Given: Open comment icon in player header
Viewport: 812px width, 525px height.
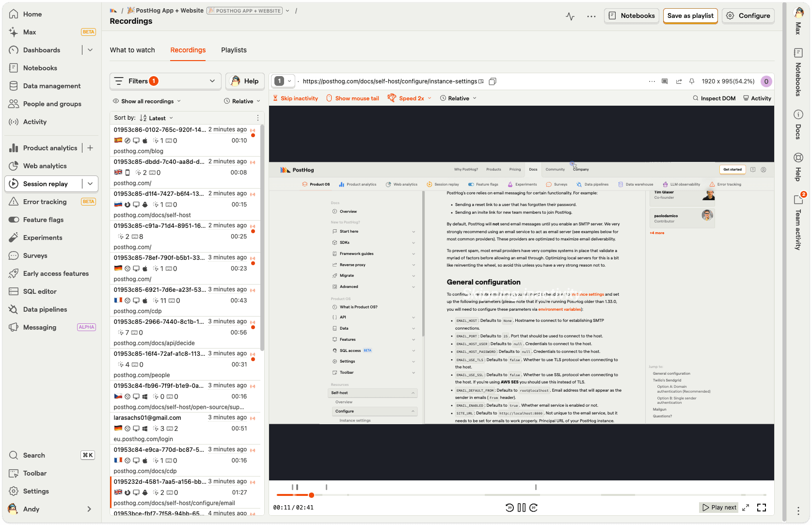Looking at the screenshot, I should (665, 81).
